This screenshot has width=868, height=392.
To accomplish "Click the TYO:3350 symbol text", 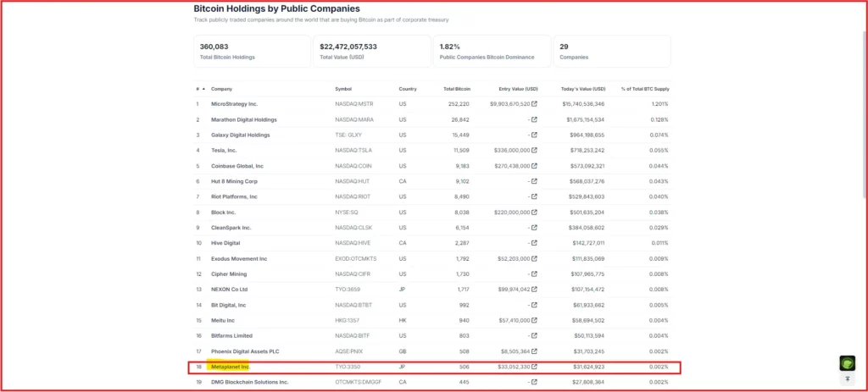I will 348,367.
